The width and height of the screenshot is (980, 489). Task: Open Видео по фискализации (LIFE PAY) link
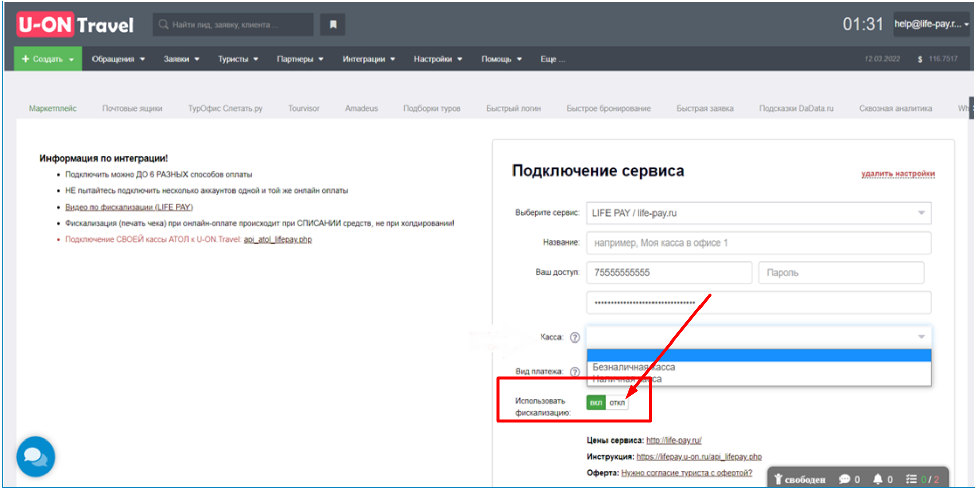coord(129,207)
